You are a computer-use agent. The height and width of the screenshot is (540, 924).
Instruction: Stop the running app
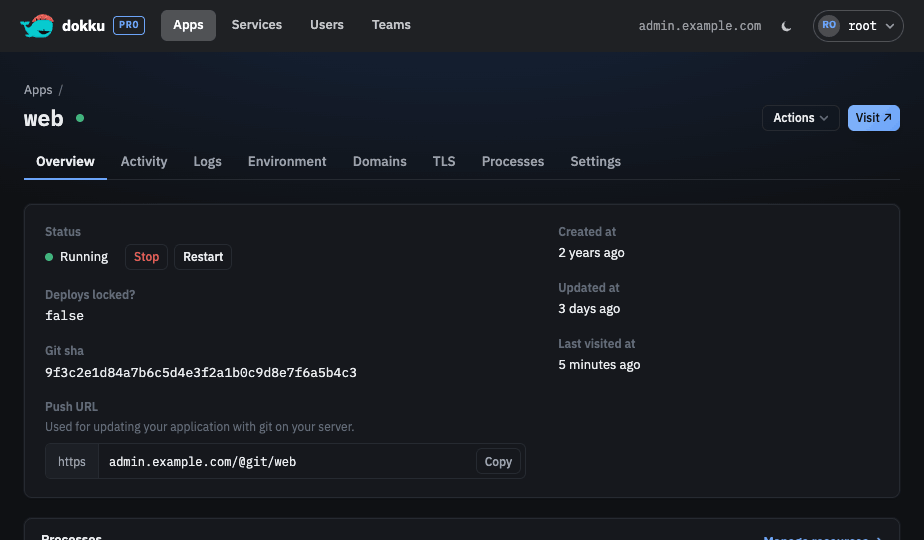(x=146, y=257)
